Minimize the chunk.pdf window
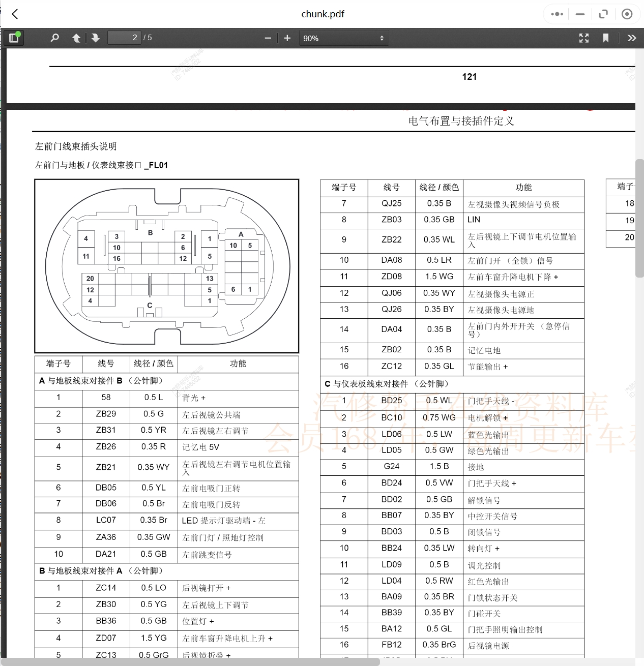 580,14
